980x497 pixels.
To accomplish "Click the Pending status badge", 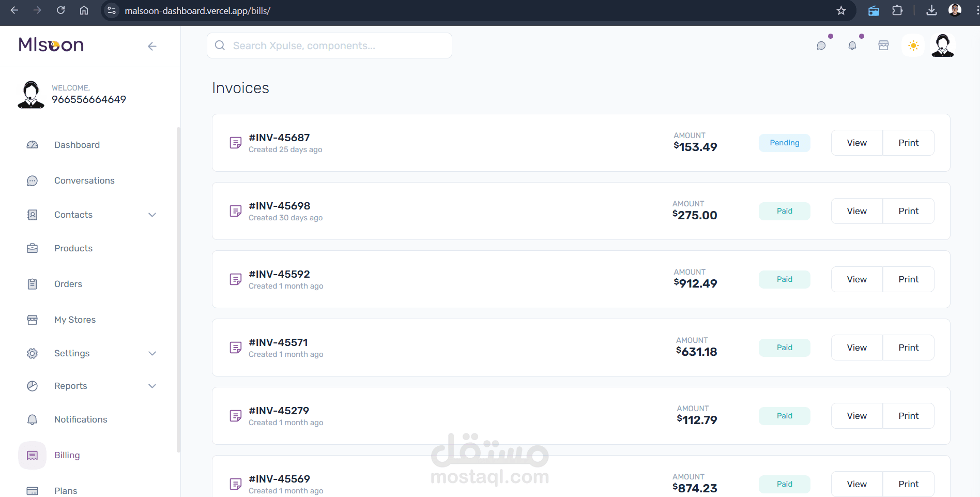I will [785, 143].
